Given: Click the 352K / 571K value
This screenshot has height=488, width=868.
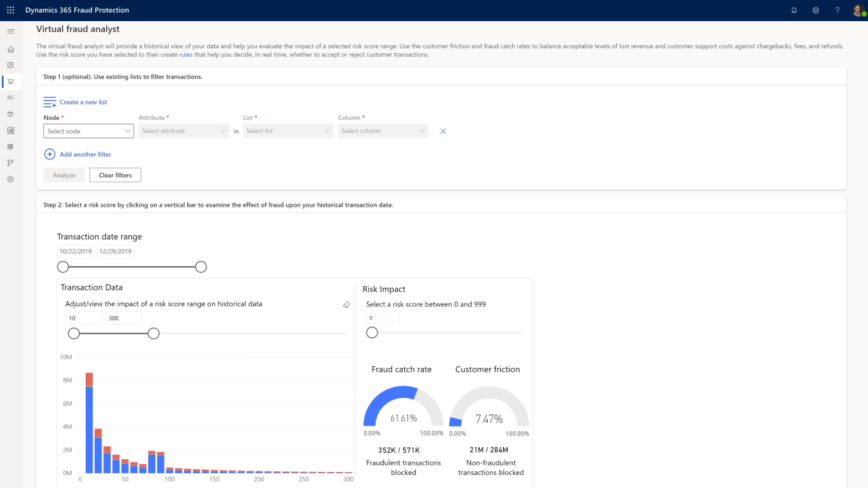Looking at the screenshot, I should [399, 450].
